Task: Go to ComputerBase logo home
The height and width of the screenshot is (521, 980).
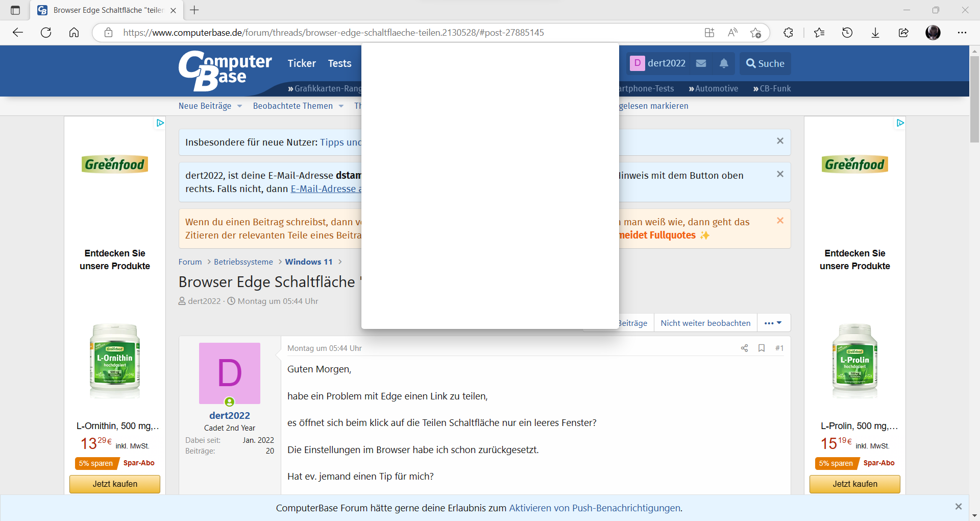Action: 225,71
